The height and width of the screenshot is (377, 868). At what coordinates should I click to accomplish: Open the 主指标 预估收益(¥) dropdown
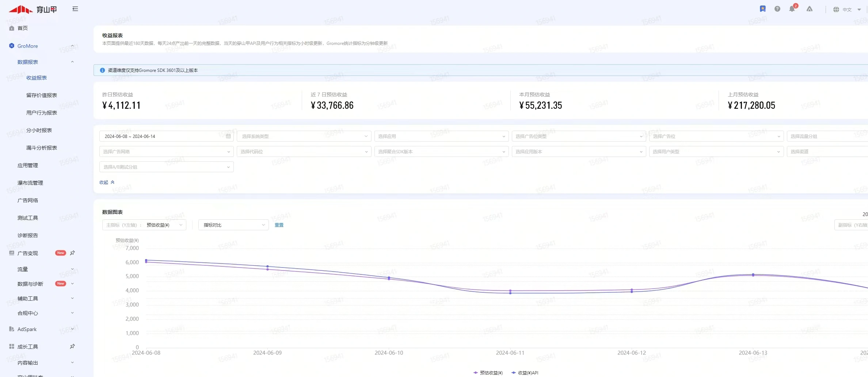(144, 225)
